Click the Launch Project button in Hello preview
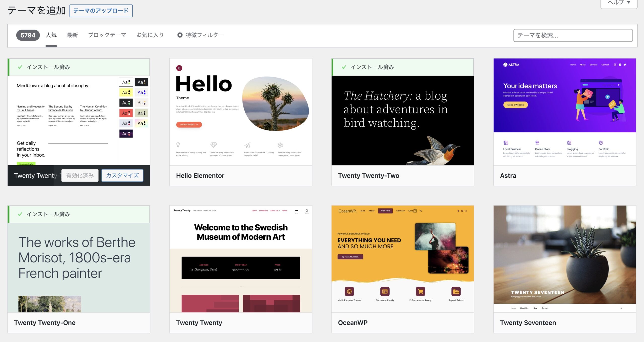The image size is (644, 342). (x=189, y=124)
